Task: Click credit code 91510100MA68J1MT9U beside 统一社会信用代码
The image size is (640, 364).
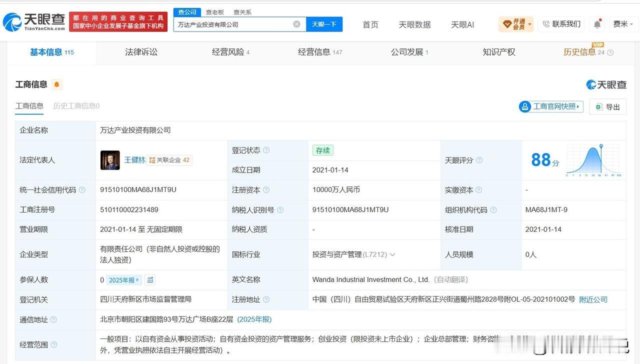Action: (x=138, y=190)
